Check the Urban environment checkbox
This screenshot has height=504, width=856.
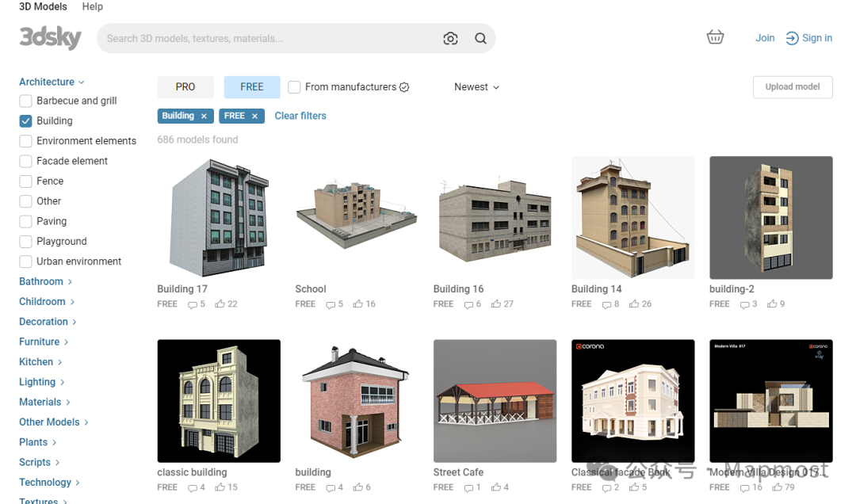pos(25,262)
